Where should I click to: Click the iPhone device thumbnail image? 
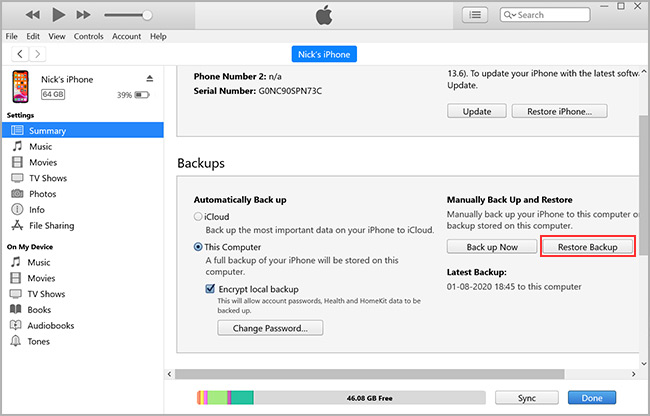(20, 87)
